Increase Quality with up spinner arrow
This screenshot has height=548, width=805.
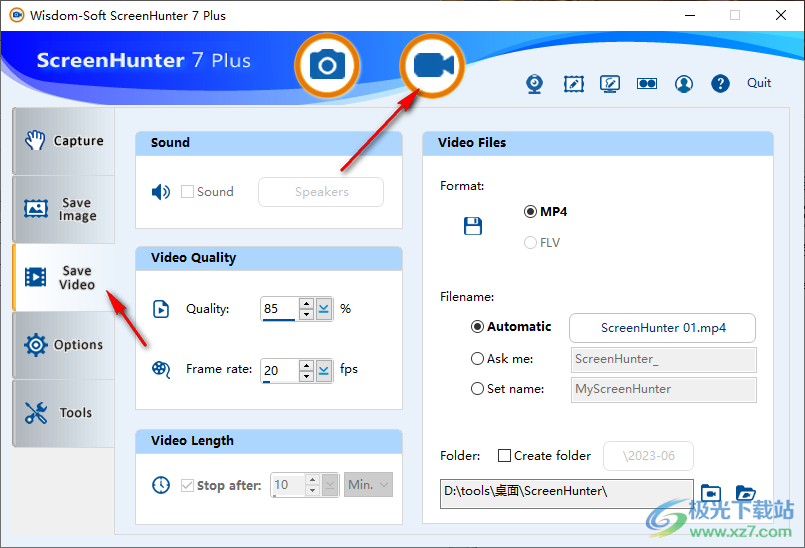[306, 304]
